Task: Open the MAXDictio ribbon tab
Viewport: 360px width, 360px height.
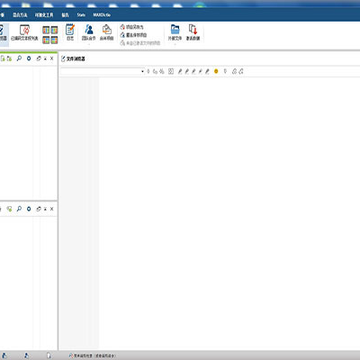Action: click(102, 15)
